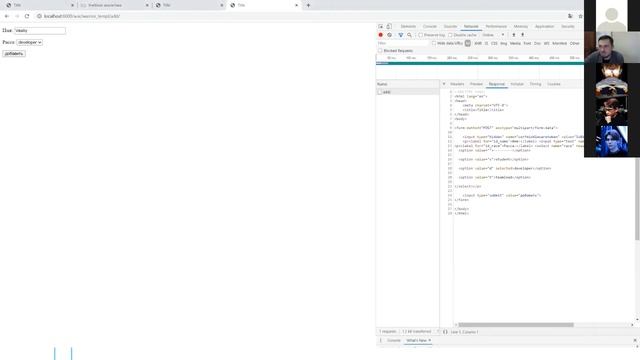Open the network search magnifier
The height and width of the screenshot is (360, 640).
point(409,35)
